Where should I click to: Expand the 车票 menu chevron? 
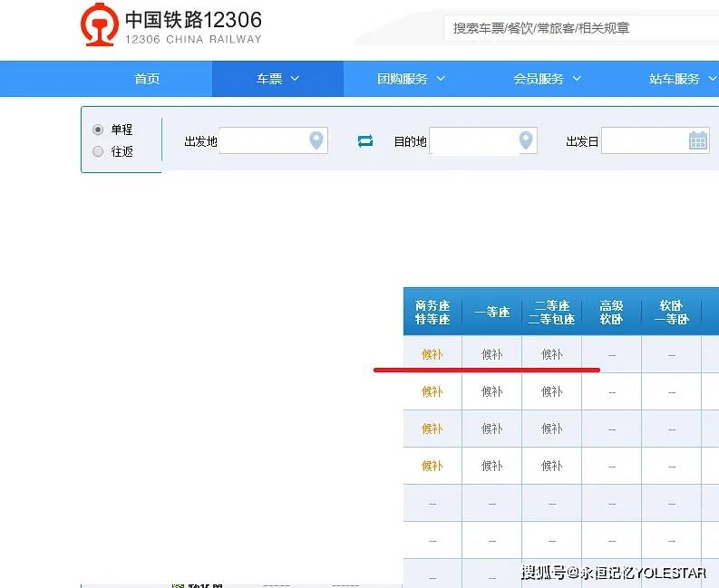pyautogui.click(x=295, y=79)
